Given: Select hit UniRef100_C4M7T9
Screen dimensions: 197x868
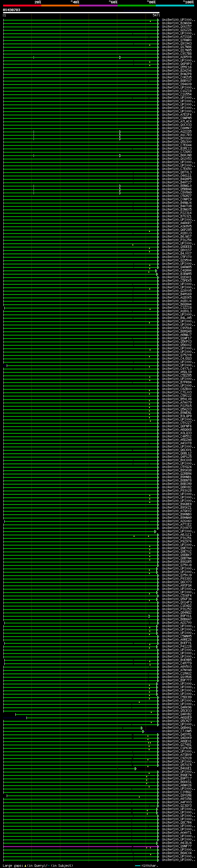Looking at the screenshot, I should pos(176,664).
